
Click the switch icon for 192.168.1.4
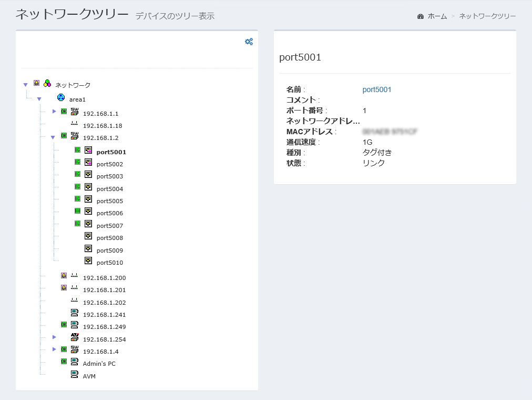click(x=75, y=349)
